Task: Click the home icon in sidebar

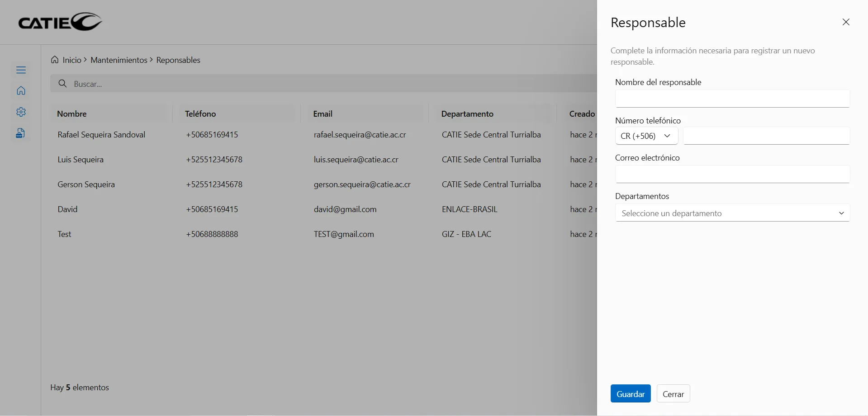Action: tap(21, 91)
